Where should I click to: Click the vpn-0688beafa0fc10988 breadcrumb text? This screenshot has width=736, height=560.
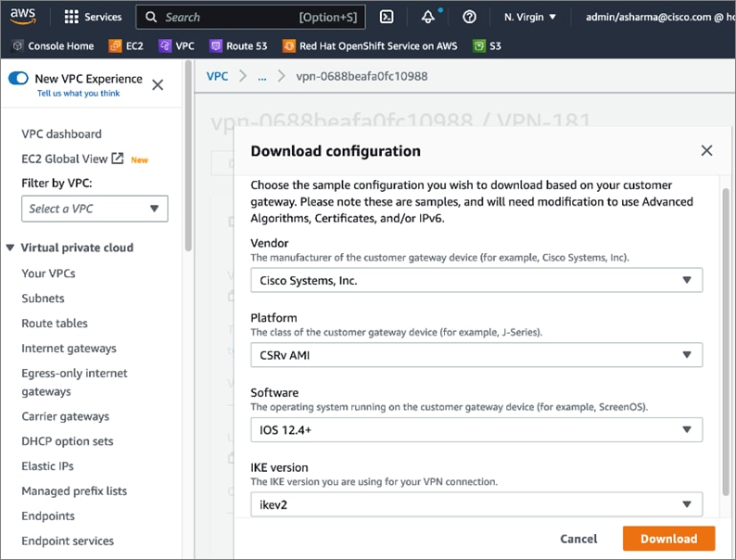(362, 76)
